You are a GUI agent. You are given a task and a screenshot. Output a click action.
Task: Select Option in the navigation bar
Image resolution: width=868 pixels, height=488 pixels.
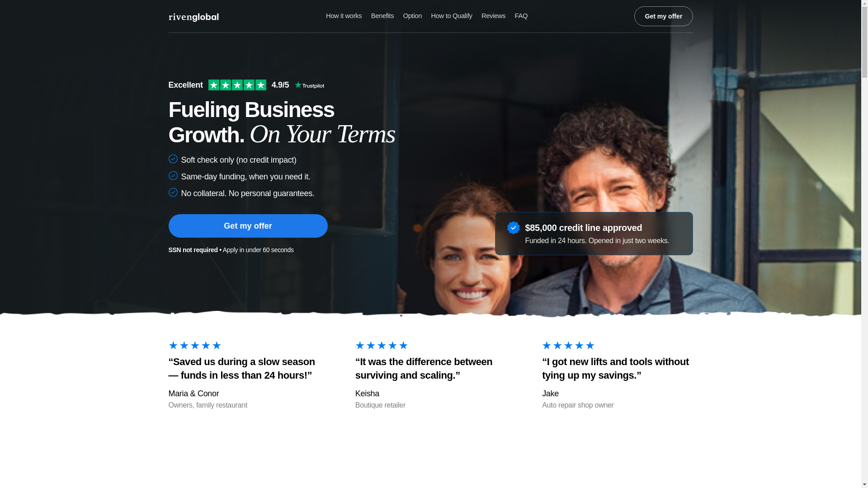(412, 16)
